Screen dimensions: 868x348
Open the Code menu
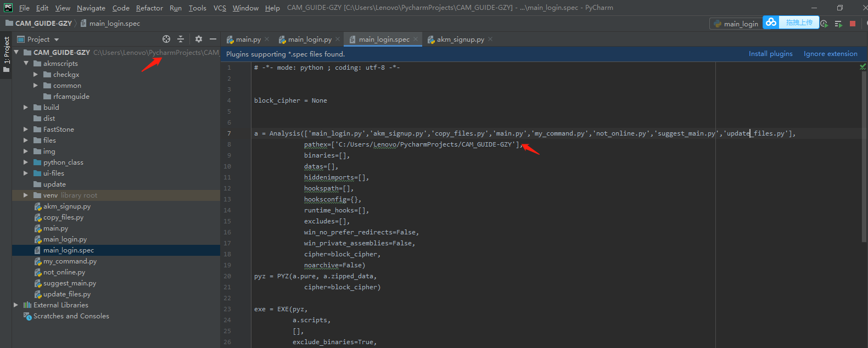(x=121, y=8)
